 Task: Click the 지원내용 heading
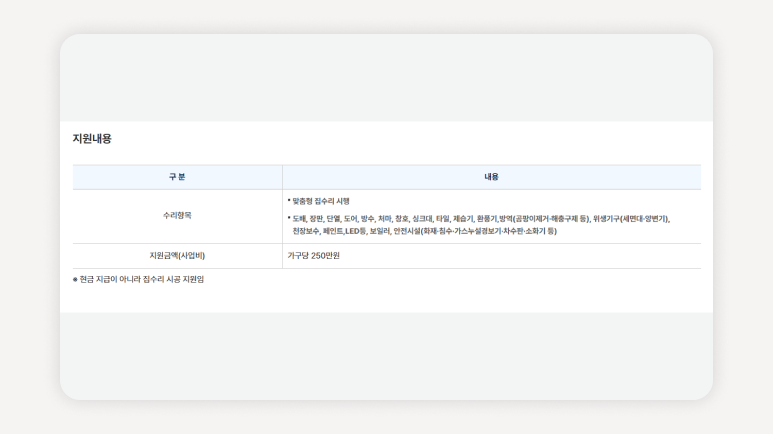coord(92,139)
